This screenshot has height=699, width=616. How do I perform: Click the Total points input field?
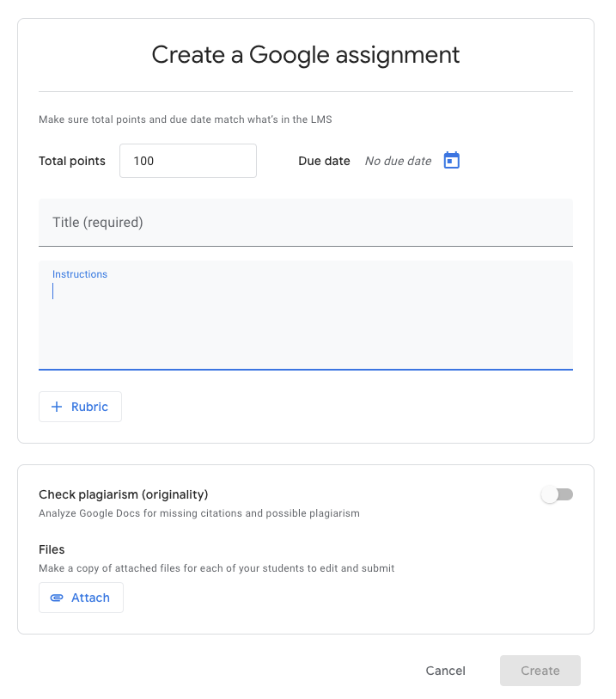click(x=187, y=161)
